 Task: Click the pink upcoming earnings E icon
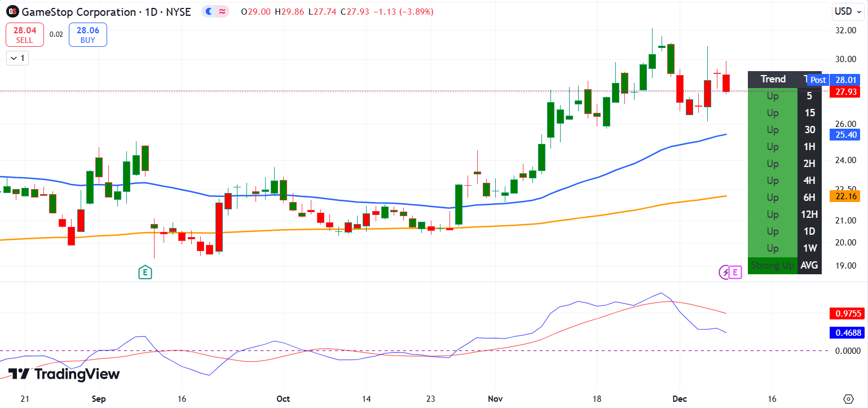735,273
